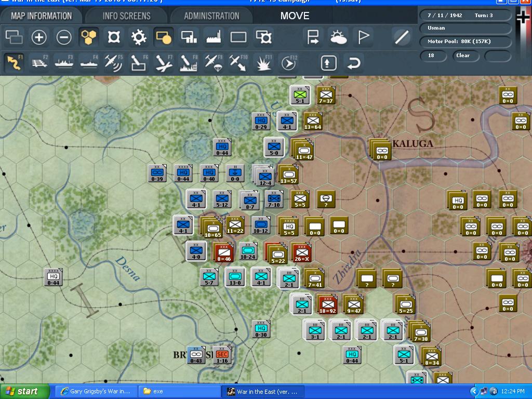
Task: Click the Motor Pool 80K (157K) field
Action: click(x=465, y=42)
